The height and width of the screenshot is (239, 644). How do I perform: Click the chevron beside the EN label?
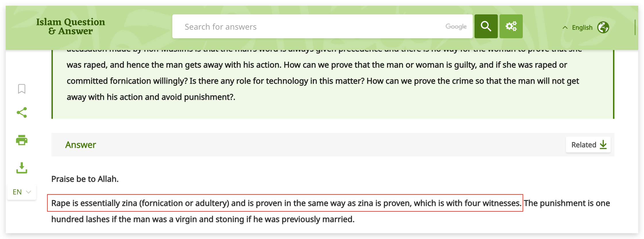point(28,192)
